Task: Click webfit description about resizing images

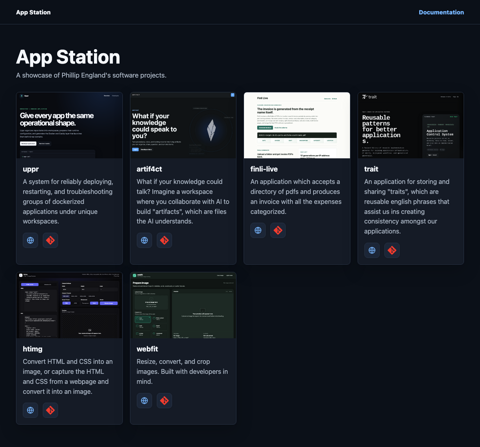Action: (182, 372)
